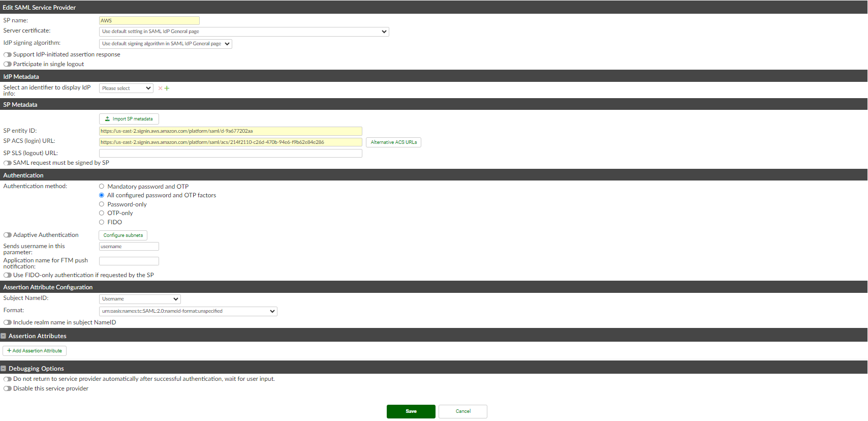Toggle Use FIDO-only authentication if requested
Viewport: 868px width, 421px height.
8,275
